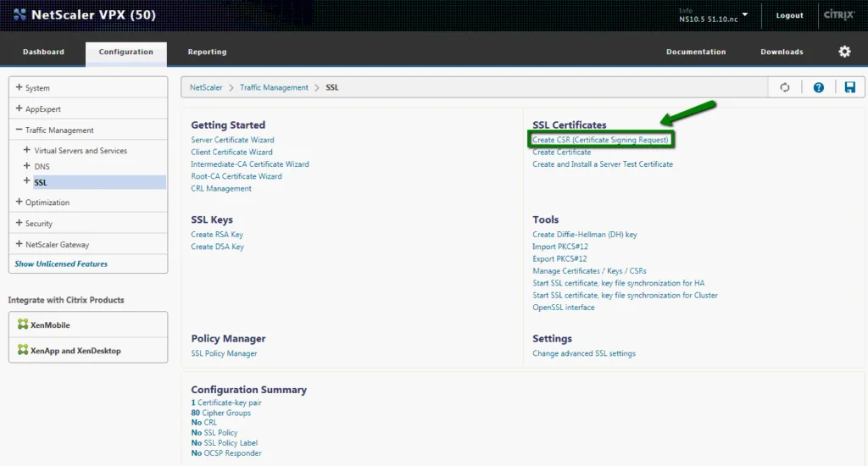Click the XenMobile icon
Image resolution: width=868 pixels, height=466 pixels.
23,325
